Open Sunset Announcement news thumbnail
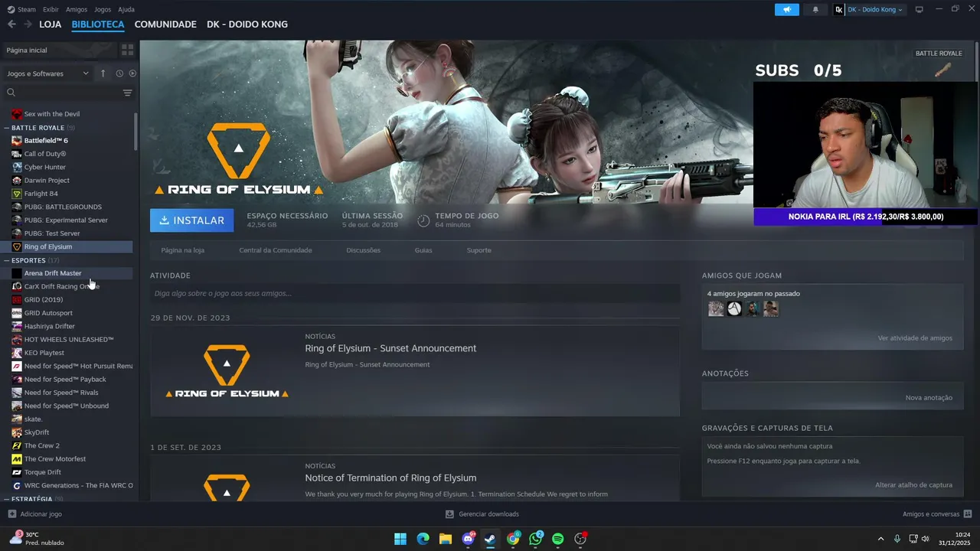The height and width of the screenshot is (551, 980). click(227, 371)
